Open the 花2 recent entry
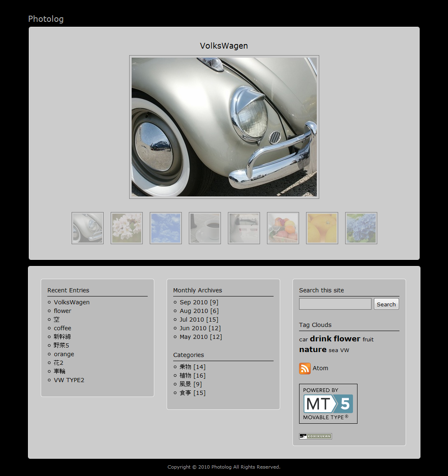Image resolution: width=448 pixels, height=476 pixels. 58,363
